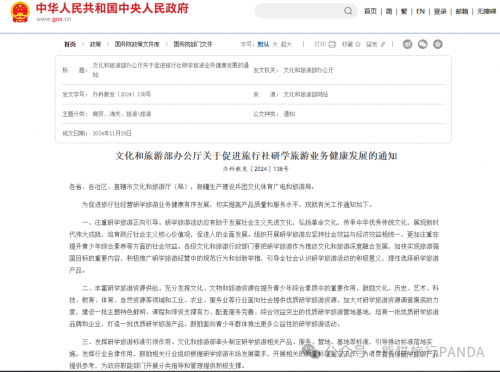Go to 首页 in the breadcrumb

[70, 44]
